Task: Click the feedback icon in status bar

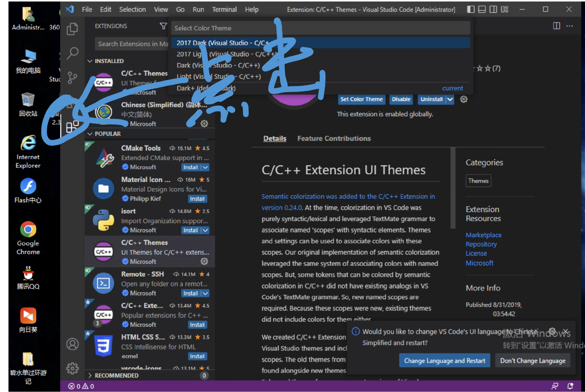Action: pyautogui.click(x=555, y=386)
